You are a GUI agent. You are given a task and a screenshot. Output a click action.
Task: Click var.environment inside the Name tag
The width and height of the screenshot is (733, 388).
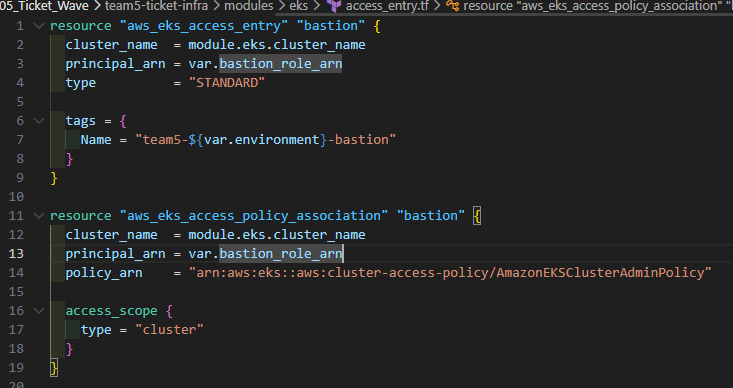coord(262,140)
